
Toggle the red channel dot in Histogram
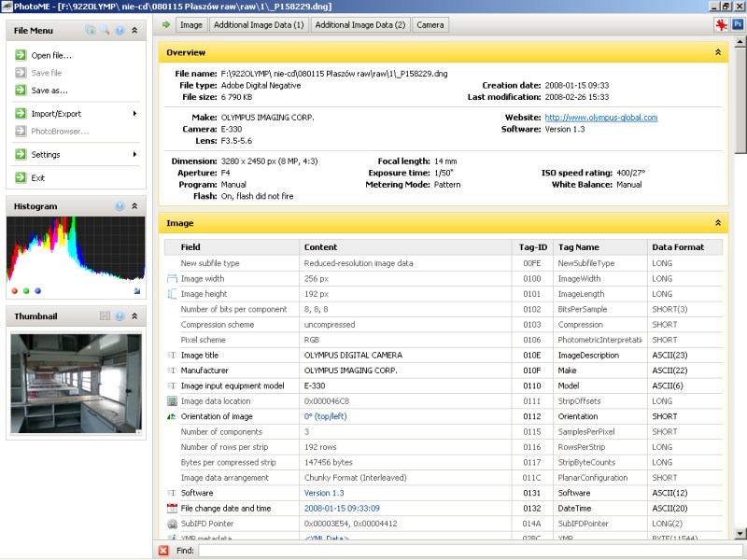tap(14, 291)
